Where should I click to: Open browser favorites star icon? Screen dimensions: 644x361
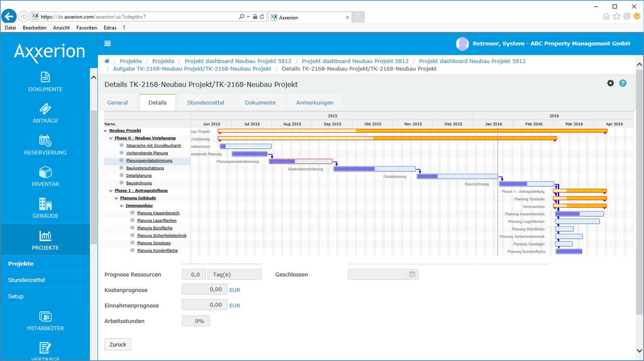[x=617, y=17]
